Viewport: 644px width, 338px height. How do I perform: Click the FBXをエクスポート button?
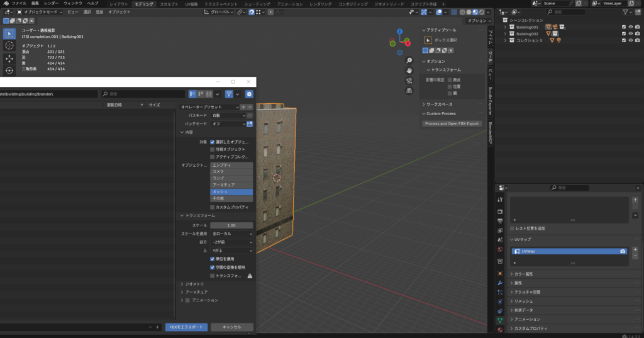coord(186,327)
